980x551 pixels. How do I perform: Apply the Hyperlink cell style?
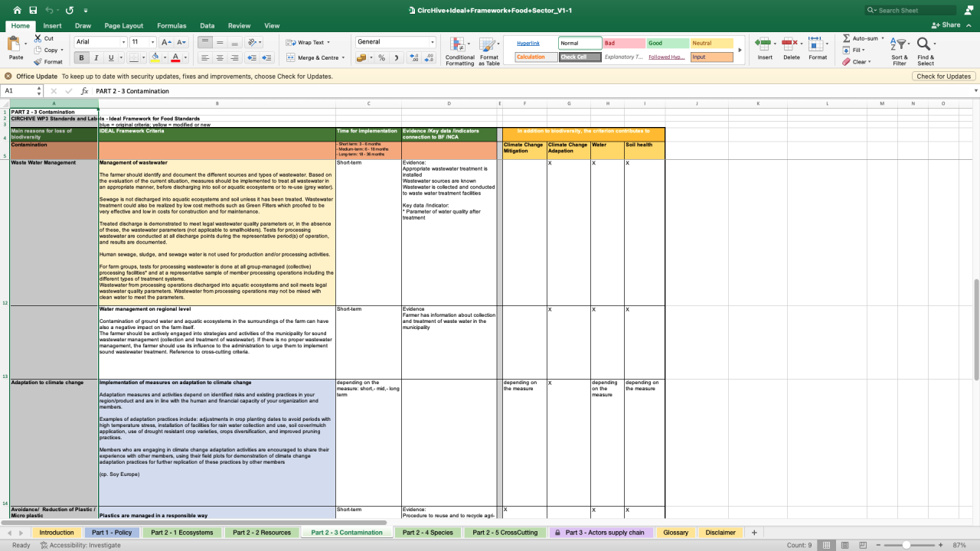[535, 44]
